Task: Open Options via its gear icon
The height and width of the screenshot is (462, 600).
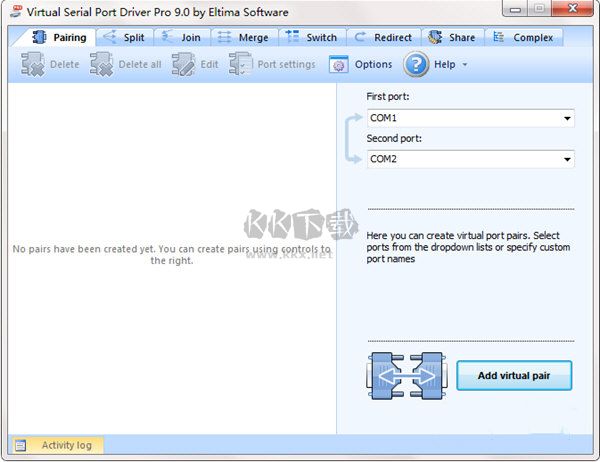Action: pos(338,64)
